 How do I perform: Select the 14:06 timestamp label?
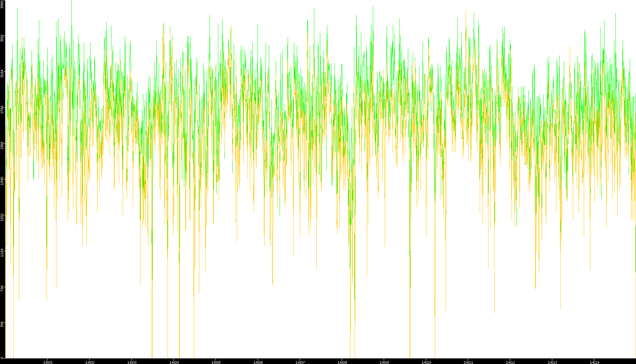258,362
